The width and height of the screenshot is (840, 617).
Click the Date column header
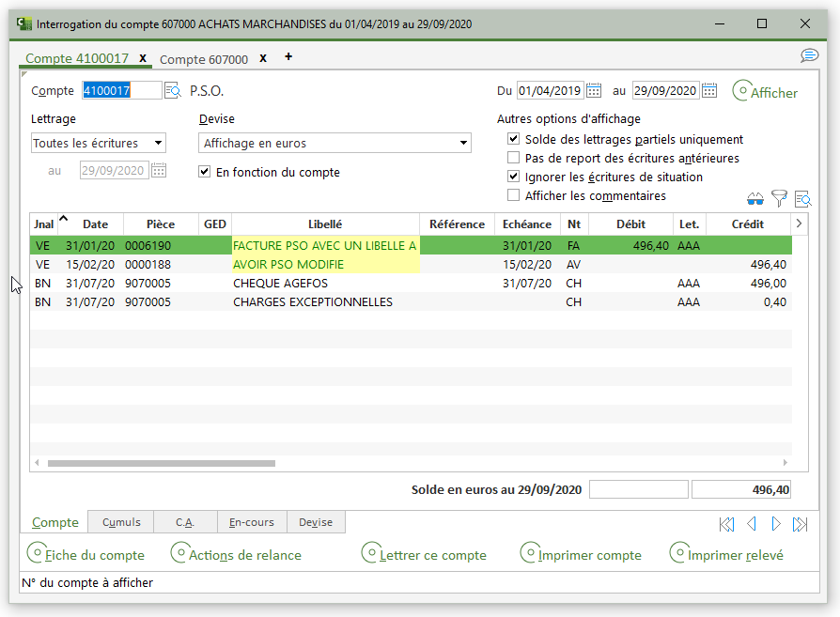coord(95,224)
